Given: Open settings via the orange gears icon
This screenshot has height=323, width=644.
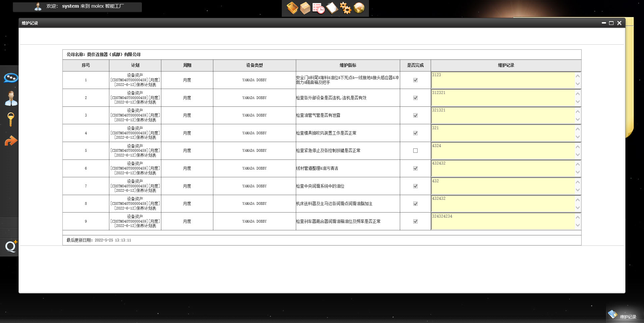Looking at the screenshot, I should click(345, 8).
